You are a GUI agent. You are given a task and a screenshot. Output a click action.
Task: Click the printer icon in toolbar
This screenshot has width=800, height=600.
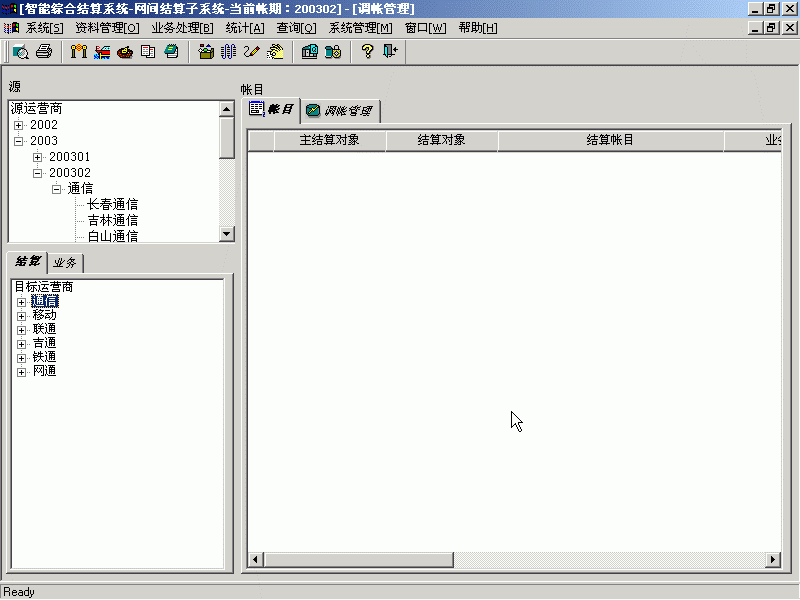pos(44,52)
